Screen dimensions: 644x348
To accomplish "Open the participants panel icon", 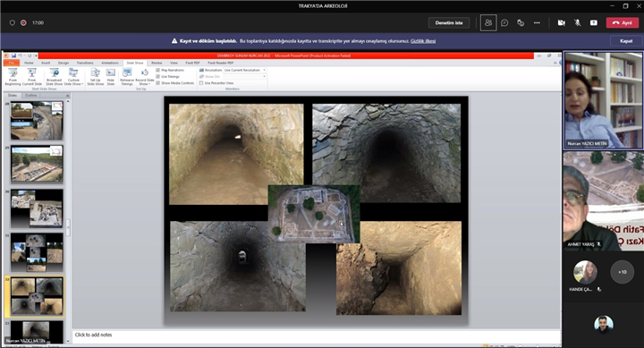I will pyautogui.click(x=488, y=23).
